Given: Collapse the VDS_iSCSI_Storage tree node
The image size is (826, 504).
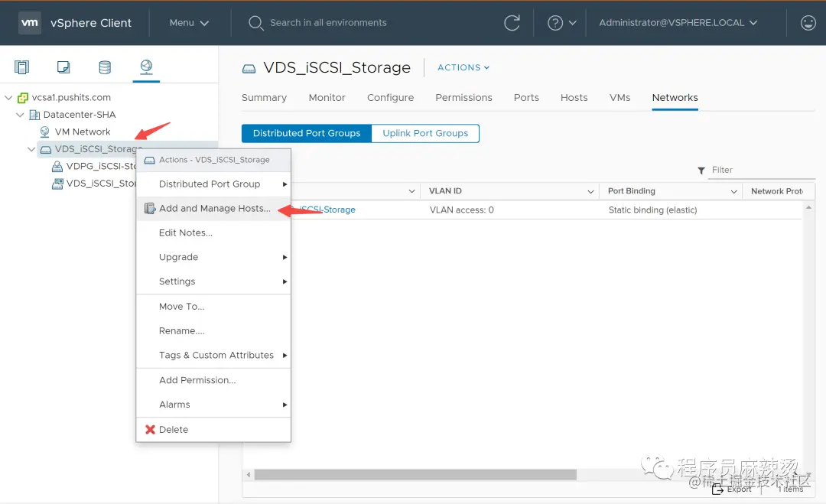Looking at the screenshot, I should (x=31, y=149).
